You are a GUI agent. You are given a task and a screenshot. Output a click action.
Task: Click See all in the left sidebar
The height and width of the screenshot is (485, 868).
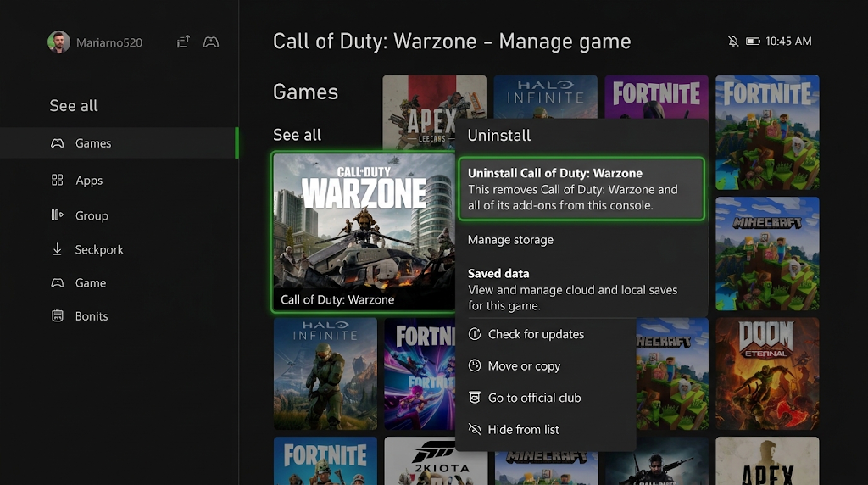(x=74, y=106)
